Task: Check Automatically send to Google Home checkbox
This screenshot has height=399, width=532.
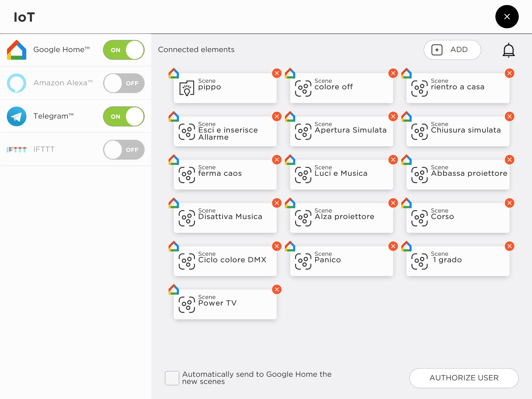Action: tap(172, 378)
